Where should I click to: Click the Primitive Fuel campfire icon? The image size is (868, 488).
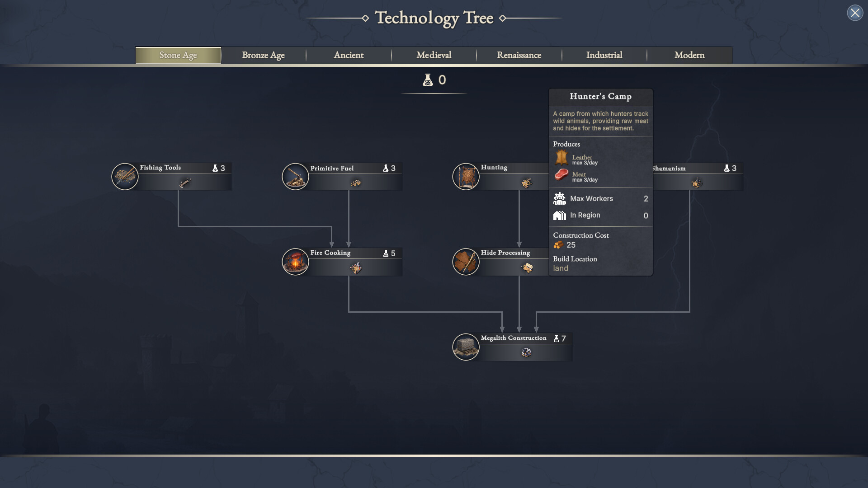(x=295, y=176)
